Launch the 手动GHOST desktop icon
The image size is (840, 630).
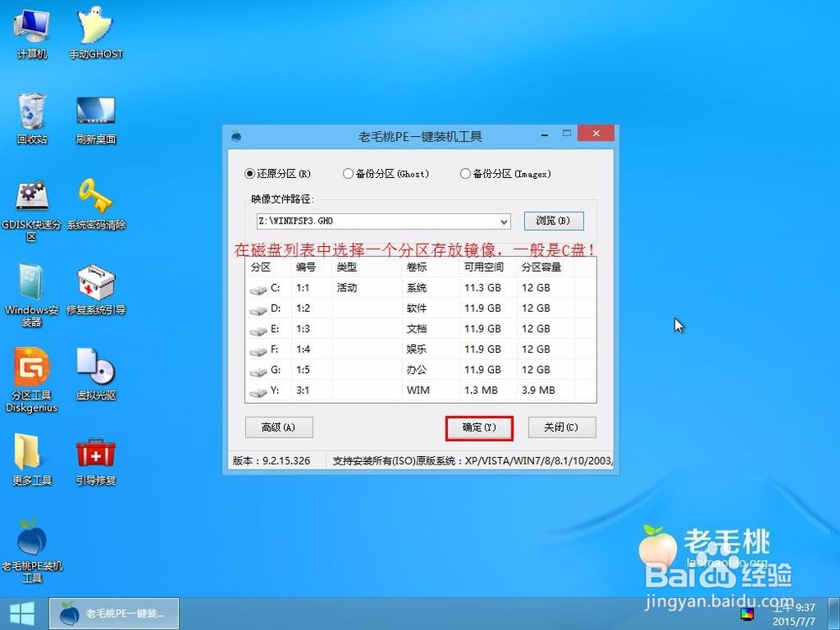(x=96, y=34)
